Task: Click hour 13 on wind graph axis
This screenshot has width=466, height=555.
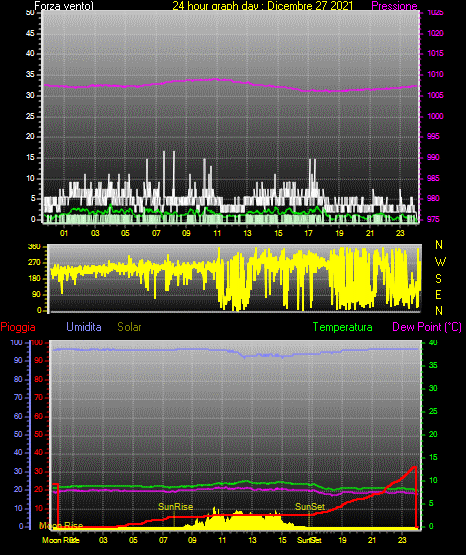Action: pyautogui.click(x=247, y=233)
